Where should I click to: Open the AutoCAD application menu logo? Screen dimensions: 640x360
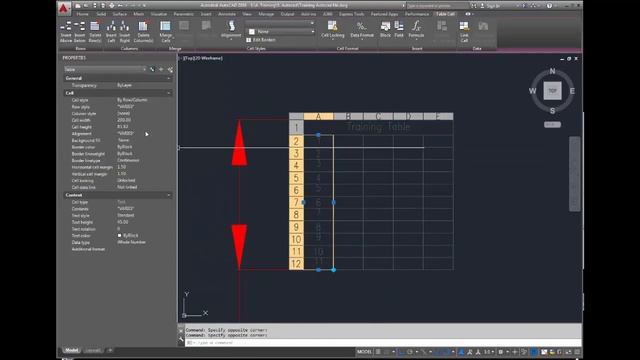click(63, 8)
